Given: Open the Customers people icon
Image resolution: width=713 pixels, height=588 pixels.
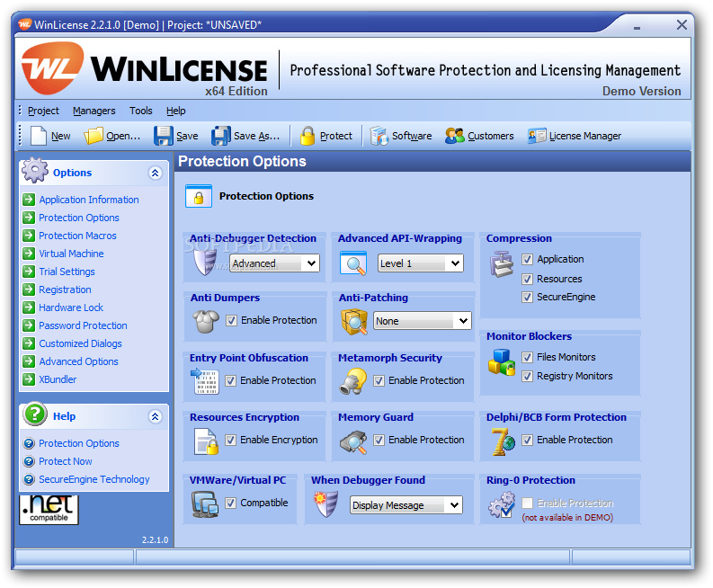Looking at the screenshot, I should tap(454, 136).
